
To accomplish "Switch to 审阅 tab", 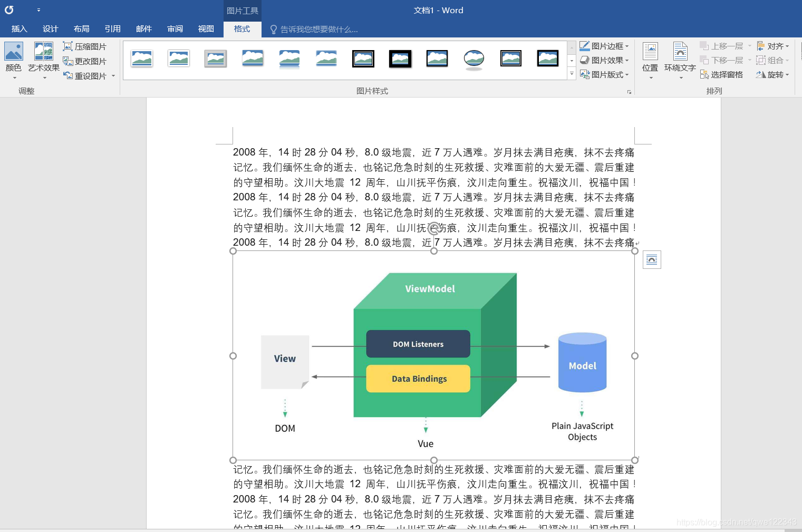I will point(175,29).
